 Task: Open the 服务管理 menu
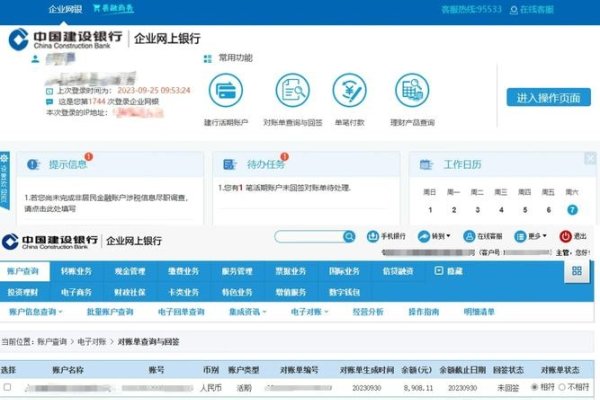(237, 271)
